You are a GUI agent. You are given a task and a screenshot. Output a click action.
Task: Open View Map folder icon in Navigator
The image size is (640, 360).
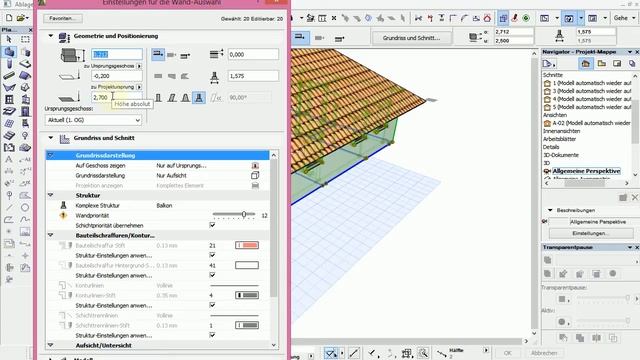tap(601, 64)
